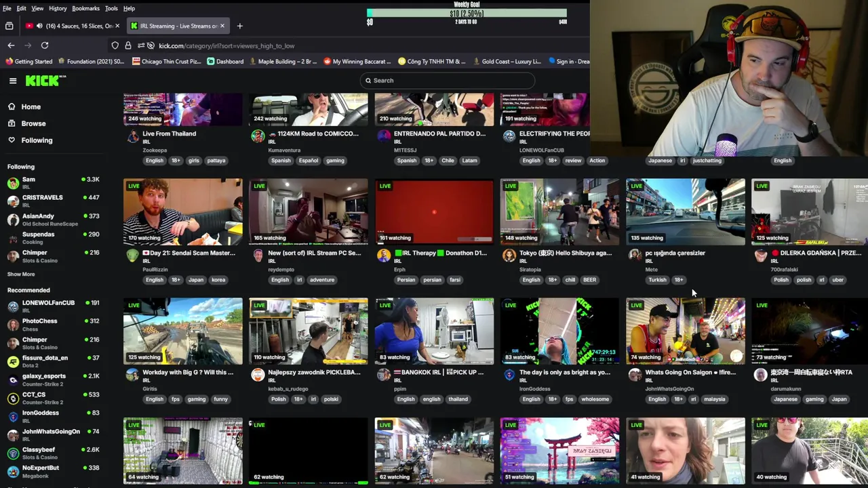Select the IRL Streaming Kick tab
This screenshot has width=868, height=488.
click(x=178, y=26)
